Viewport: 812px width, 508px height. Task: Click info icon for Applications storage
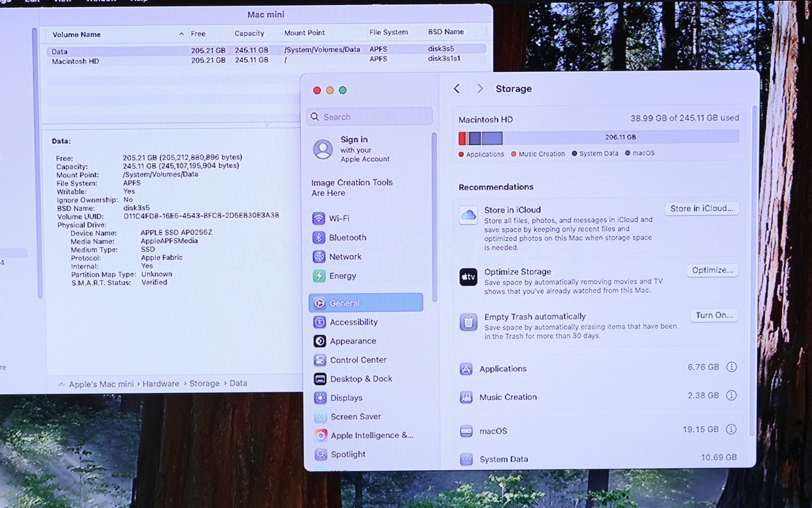[731, 367]
